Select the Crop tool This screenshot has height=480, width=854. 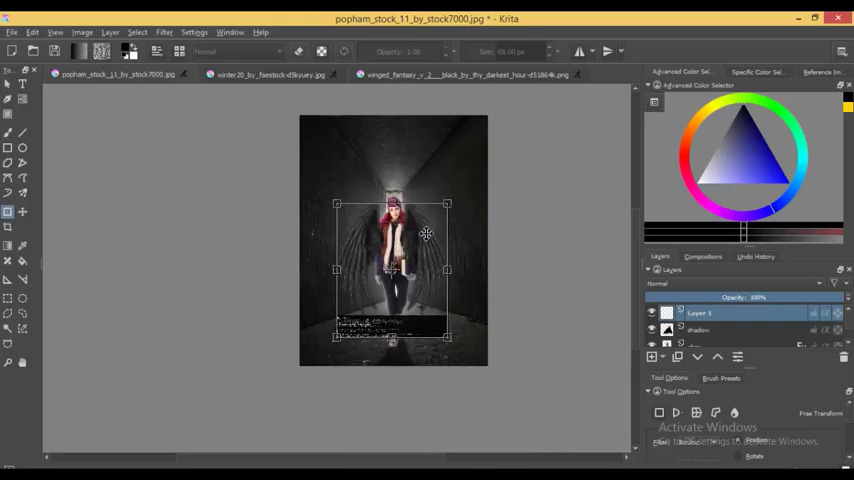pyautogui.click(x=8, y=227)
